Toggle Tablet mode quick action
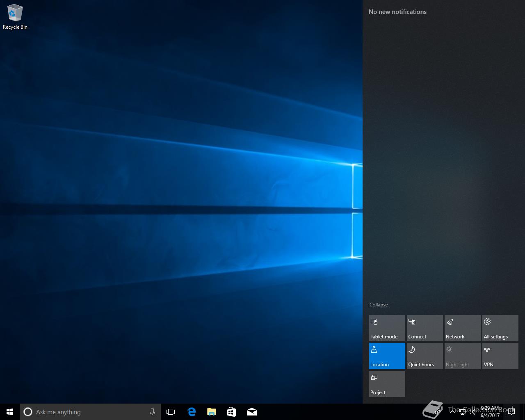525x420 pixels. [x=387, y=328]
